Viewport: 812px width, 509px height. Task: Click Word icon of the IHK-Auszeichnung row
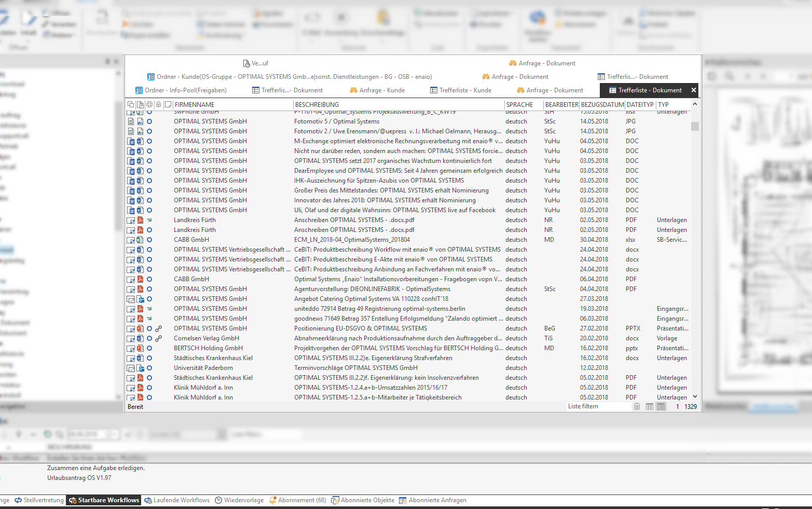(x=140, y=181)
